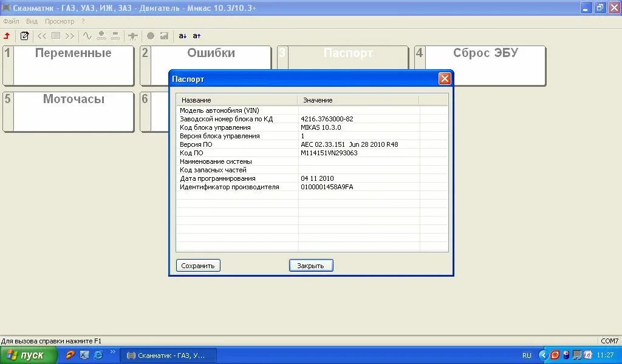Click the RU language indicator
Image resolution: width=622 pixels, height=364 pixels.
(527, 356)
